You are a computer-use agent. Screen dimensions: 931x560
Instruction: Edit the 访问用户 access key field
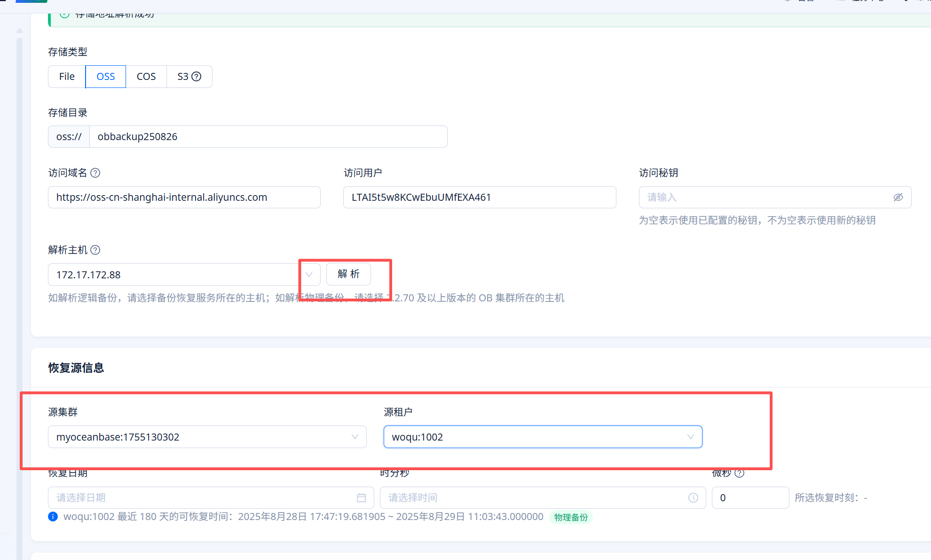point(480,197)
